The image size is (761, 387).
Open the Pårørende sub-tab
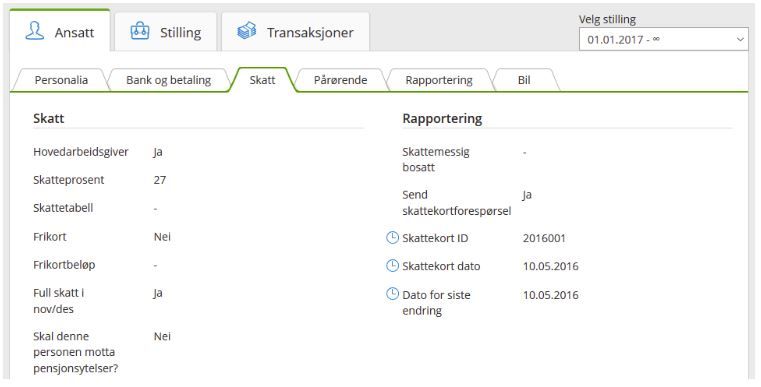coord(341,80)
